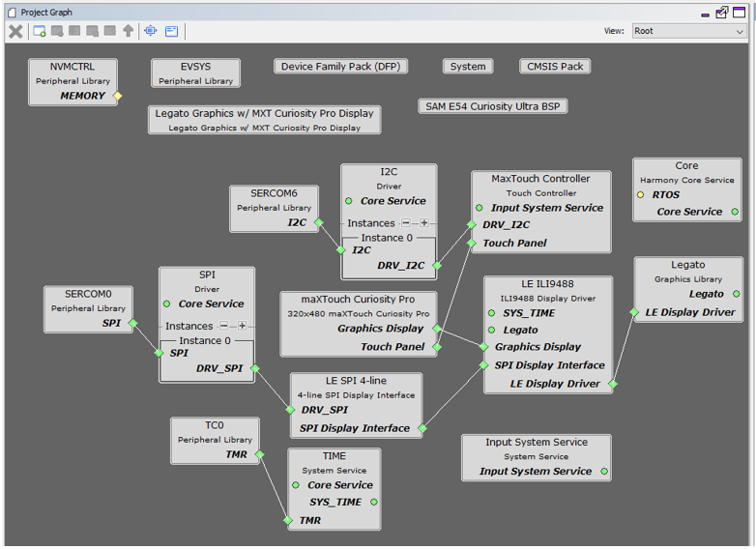Collapse I2C driver Instances with minus button

tap(406, 222)
